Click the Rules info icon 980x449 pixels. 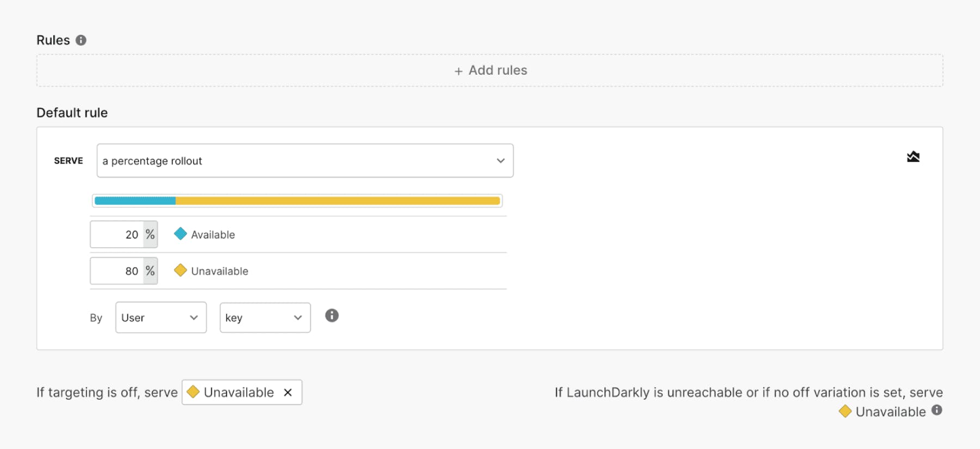[81, 40]
